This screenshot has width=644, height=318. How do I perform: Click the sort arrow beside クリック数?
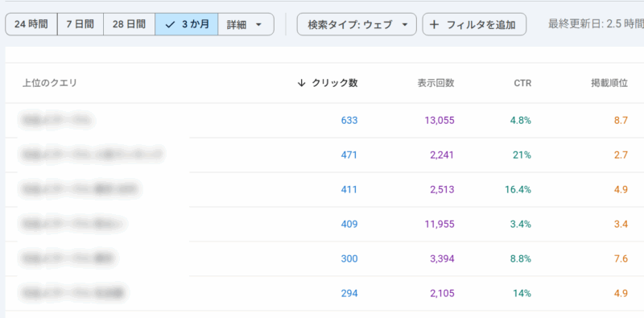point(301,83)
